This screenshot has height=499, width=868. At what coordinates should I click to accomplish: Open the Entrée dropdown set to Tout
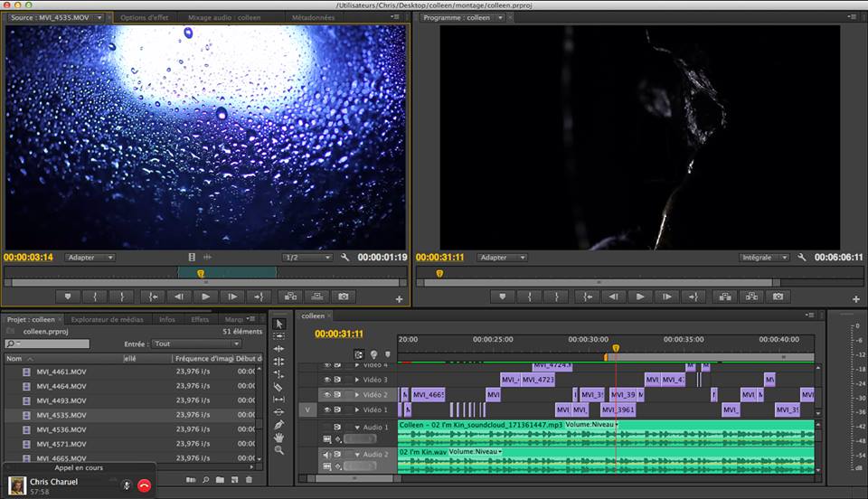coord(196,344)
